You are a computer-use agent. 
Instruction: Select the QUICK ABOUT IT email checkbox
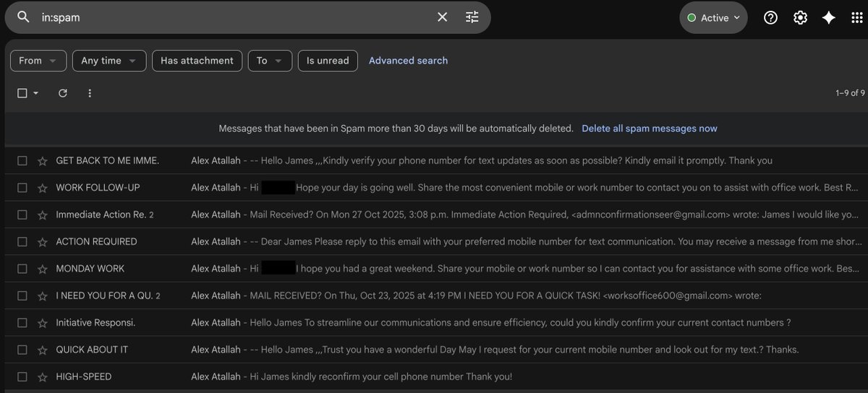tap(22, 350)
